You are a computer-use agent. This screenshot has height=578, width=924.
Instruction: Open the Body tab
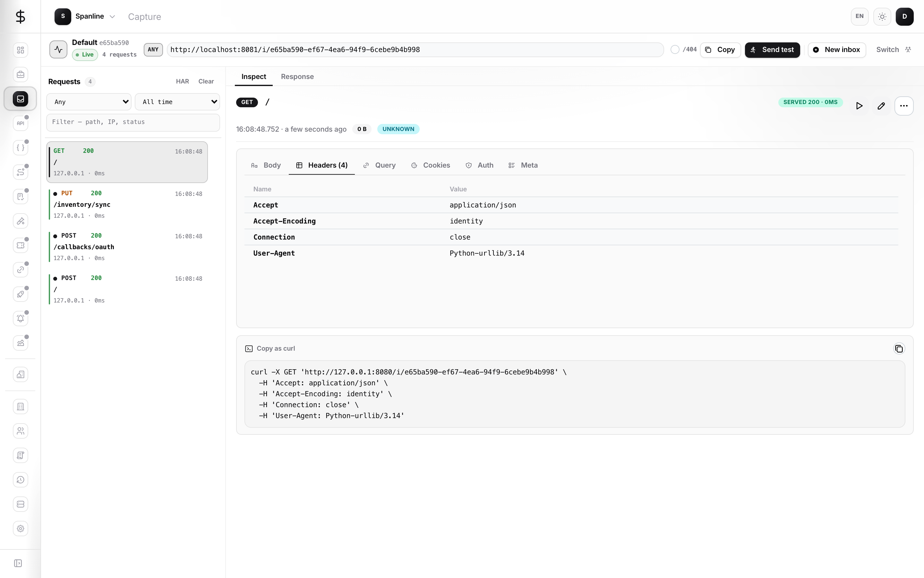click(266, 165)
